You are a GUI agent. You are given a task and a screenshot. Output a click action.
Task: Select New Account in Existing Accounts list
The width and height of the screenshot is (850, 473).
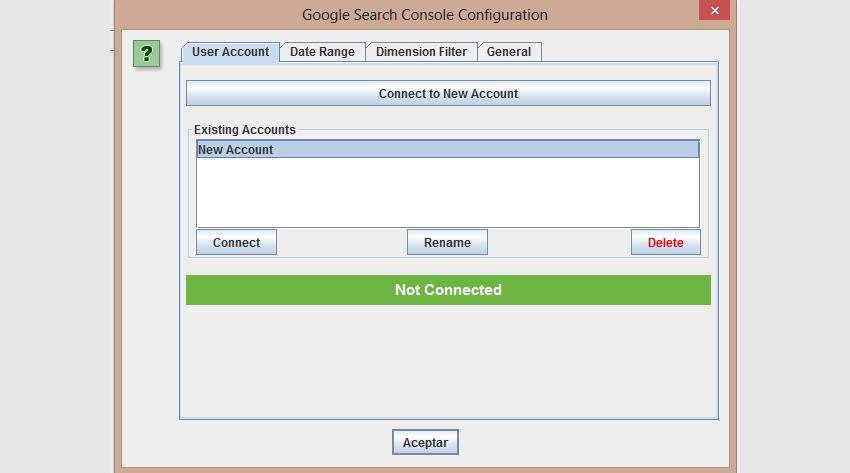point(448,150)
